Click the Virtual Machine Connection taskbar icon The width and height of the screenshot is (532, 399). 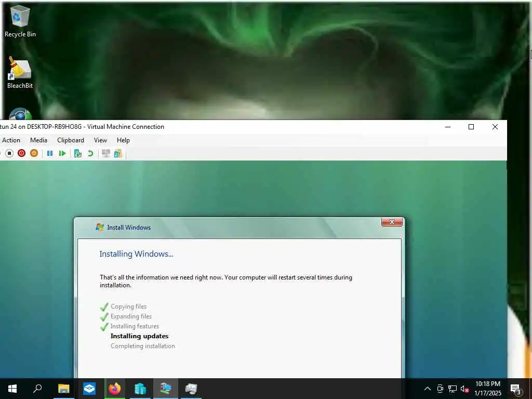[166, 389]
